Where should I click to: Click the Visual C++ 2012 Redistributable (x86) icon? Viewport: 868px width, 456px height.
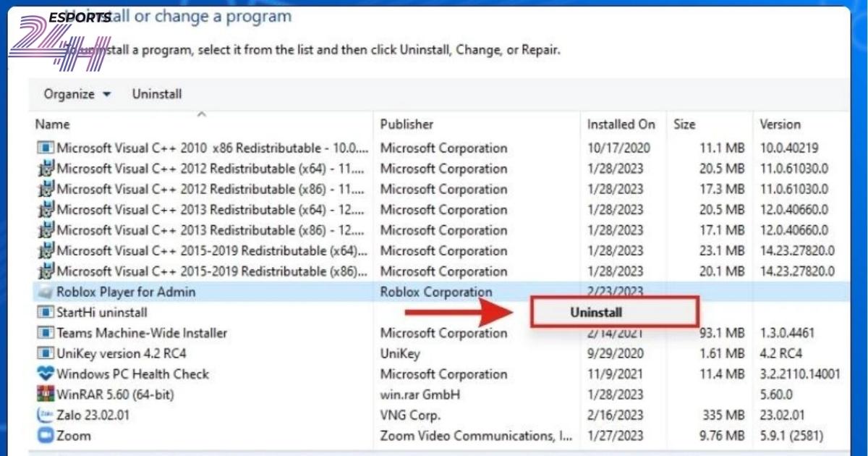tap(45, 189)
